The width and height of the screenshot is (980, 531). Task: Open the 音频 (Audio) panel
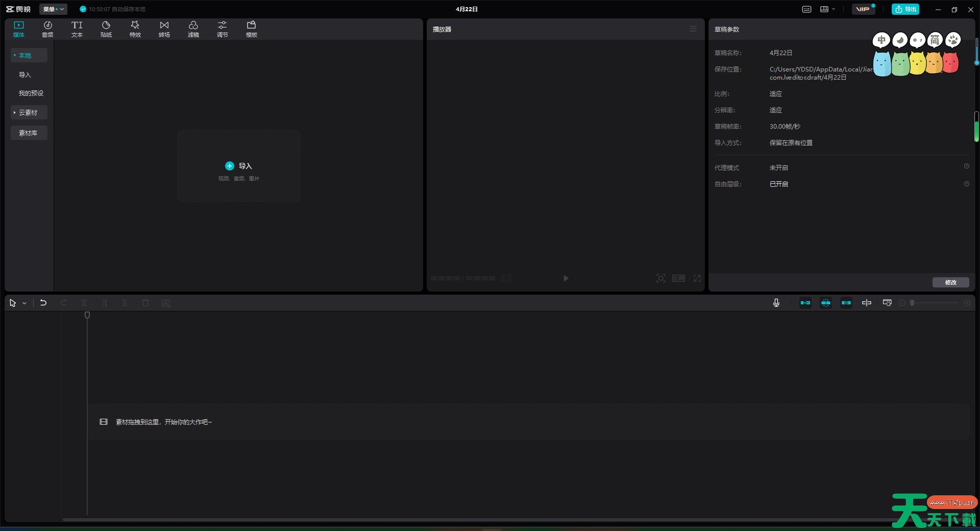pyautogui.click(x=47, y=29)
